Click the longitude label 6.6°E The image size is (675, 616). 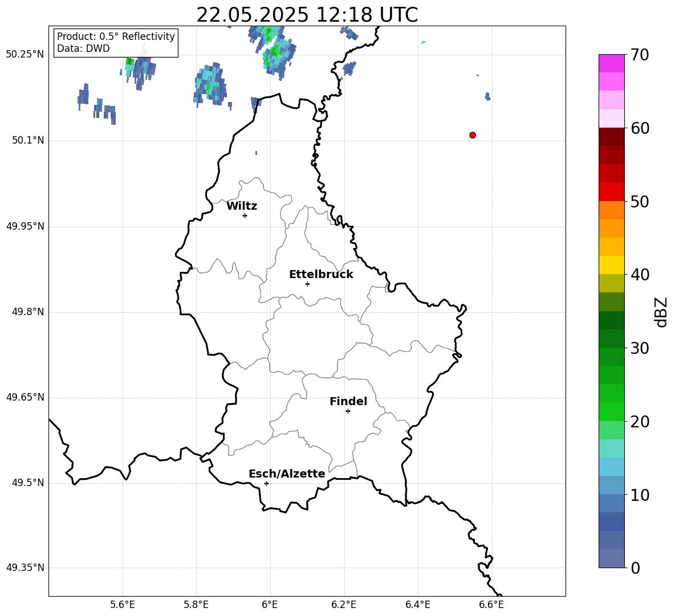[x=491, y=605]
